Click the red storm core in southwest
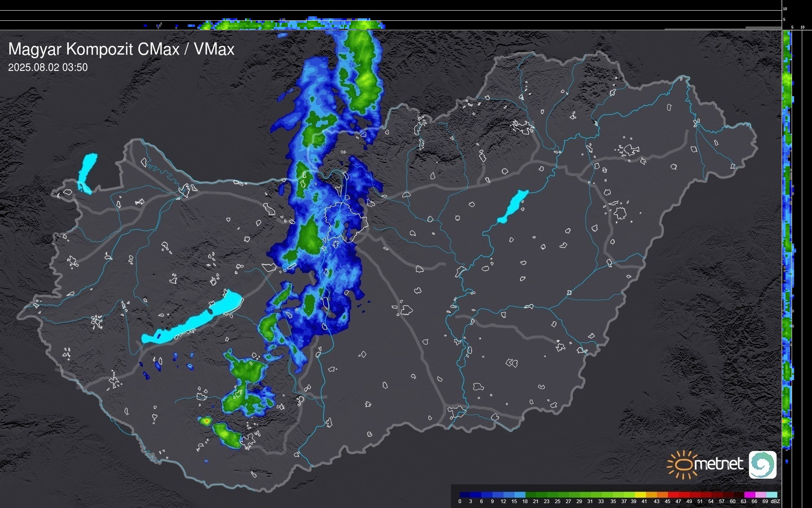Image resolution: width=812 pixels, height=508 pixels. tap(207, 420)
